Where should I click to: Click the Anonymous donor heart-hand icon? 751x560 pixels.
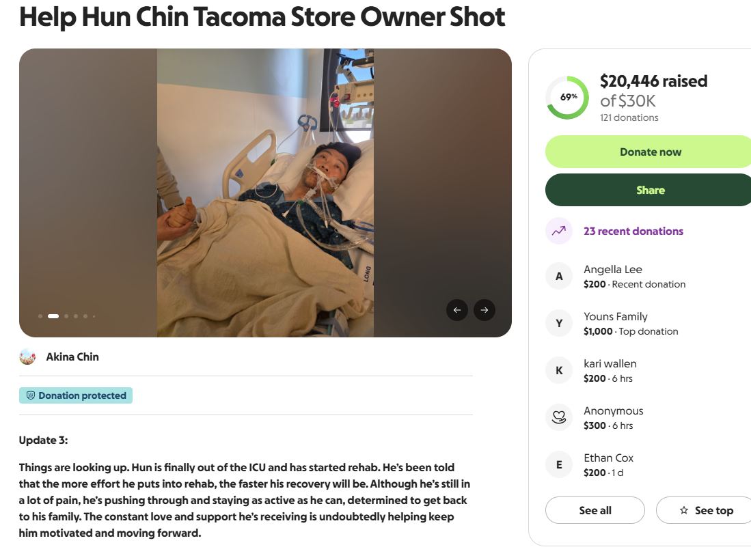[x=559, y=417]
